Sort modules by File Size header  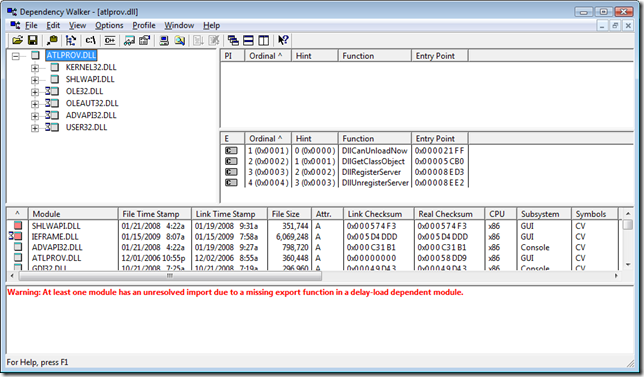tap(289, 214)
